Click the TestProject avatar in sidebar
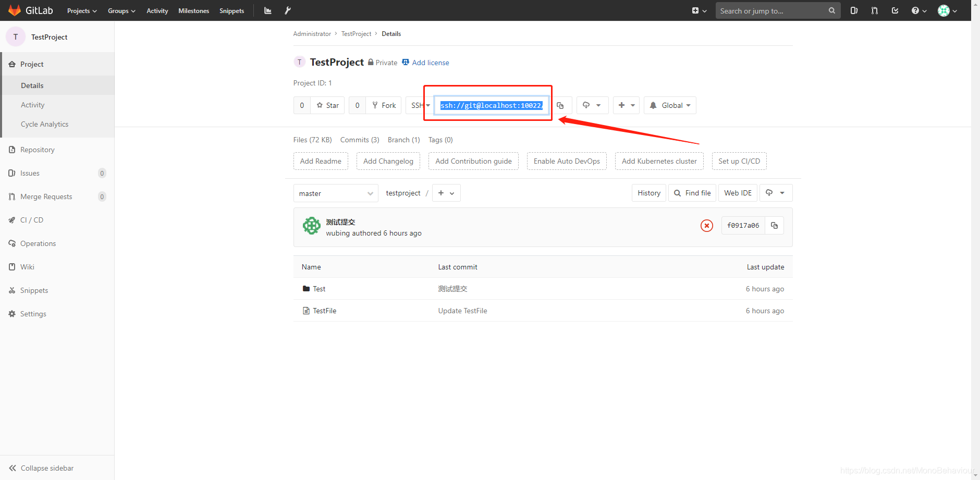 pos(16,36)
